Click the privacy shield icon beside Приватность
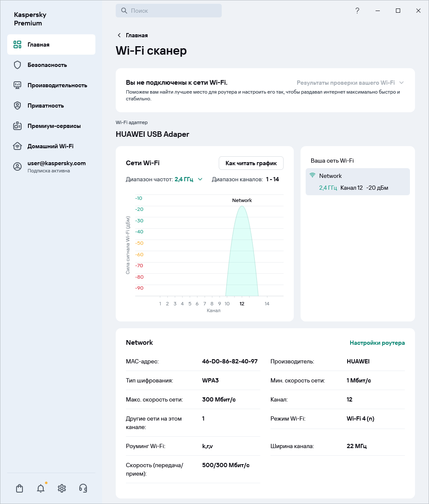This screenshot has width=429, height=504. (17, 105)
